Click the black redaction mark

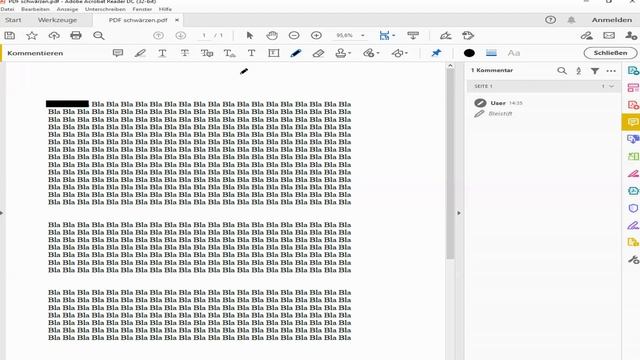[67, 104]
